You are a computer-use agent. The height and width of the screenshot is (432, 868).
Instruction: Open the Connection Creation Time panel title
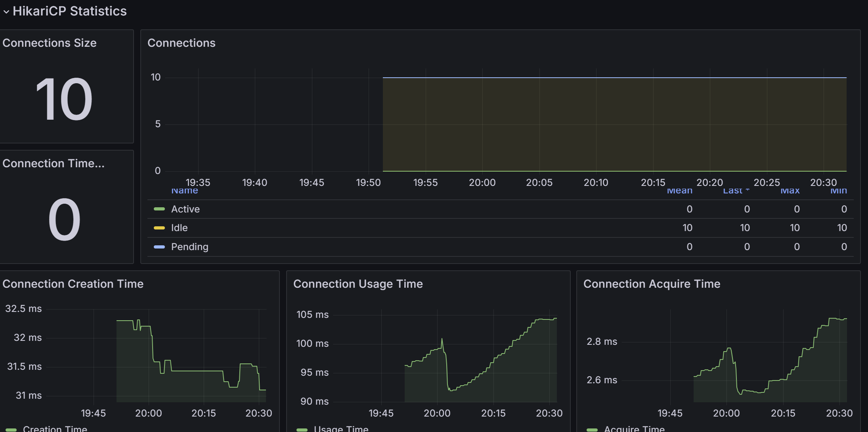(x=73, y=284)
